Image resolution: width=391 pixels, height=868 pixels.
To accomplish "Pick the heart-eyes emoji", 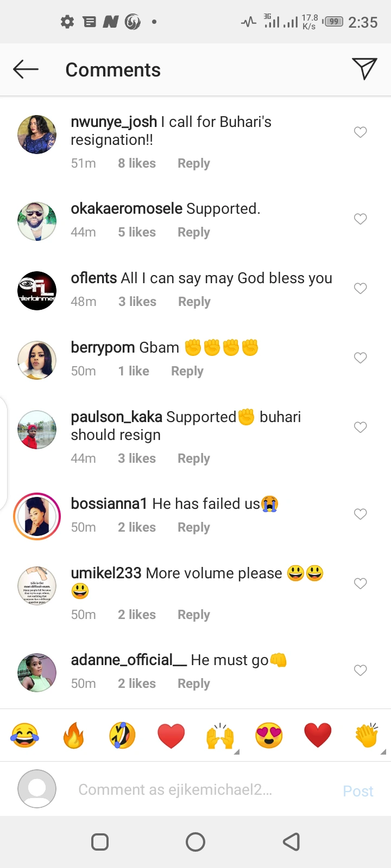I will click(x=269, y=736).
